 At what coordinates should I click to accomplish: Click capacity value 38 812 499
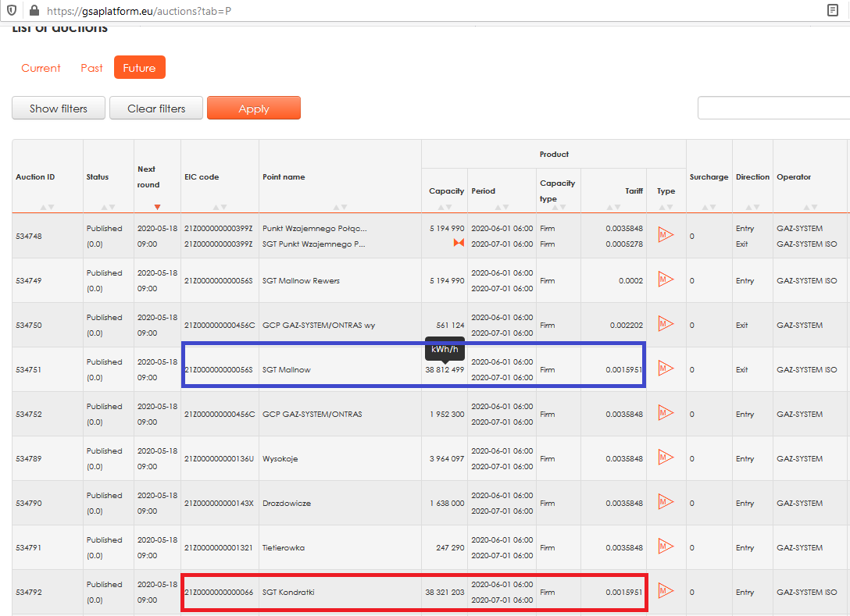tap(445, 369)
